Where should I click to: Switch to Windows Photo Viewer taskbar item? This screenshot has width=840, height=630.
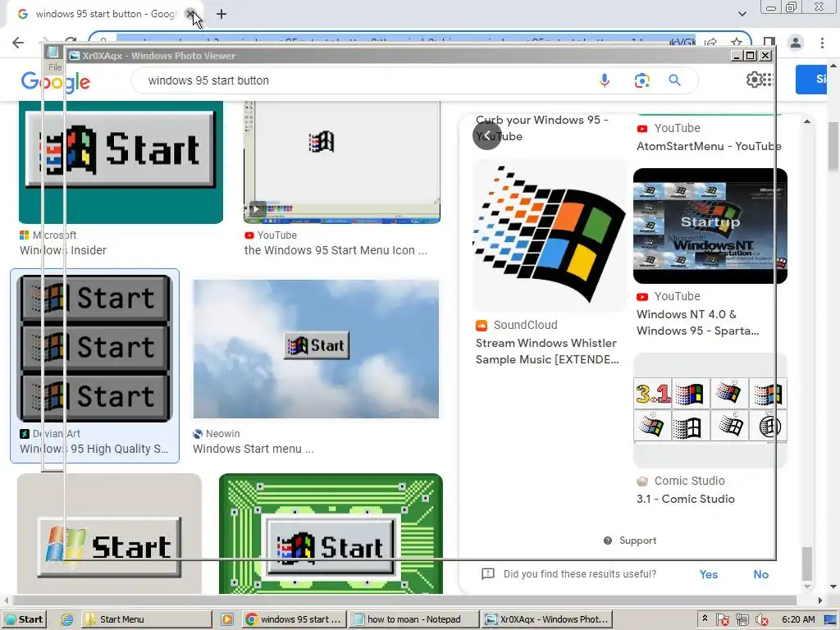pos(546,619)
